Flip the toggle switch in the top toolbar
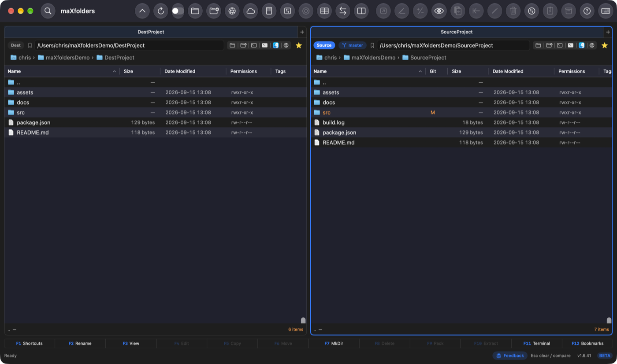This screenshot has height=364, width=617. click(x=178, y=11)
